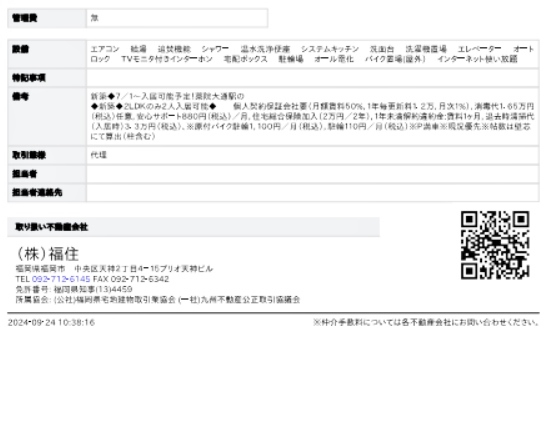The image size is (551, 446).
Task: Click the empty 担当者 cell
Action: click(x=312, y=174)
